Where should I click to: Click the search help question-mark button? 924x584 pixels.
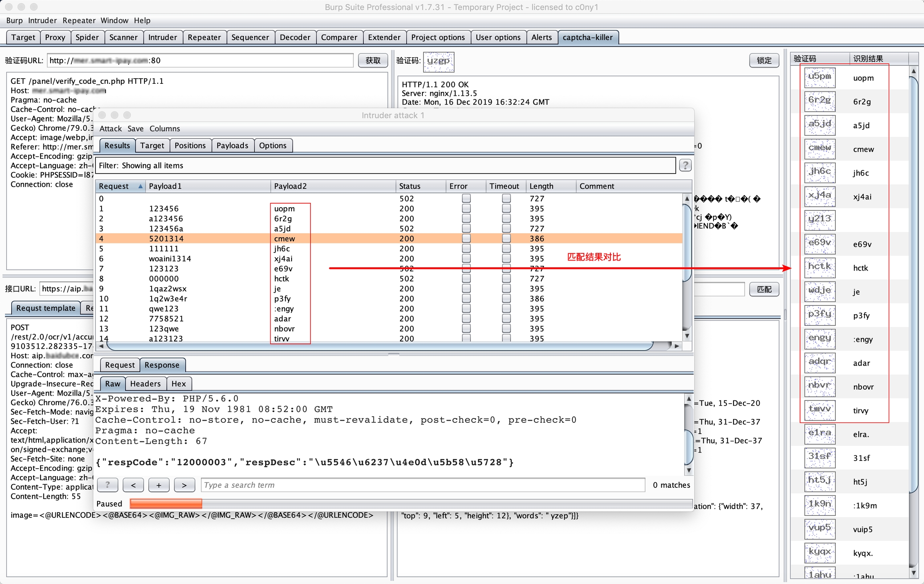[107, 485]
